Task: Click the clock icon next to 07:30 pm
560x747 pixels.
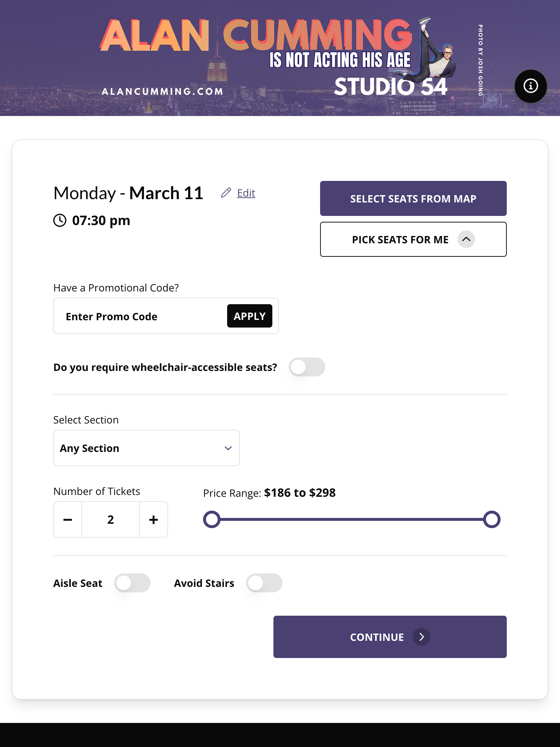Action: [60, 220]
